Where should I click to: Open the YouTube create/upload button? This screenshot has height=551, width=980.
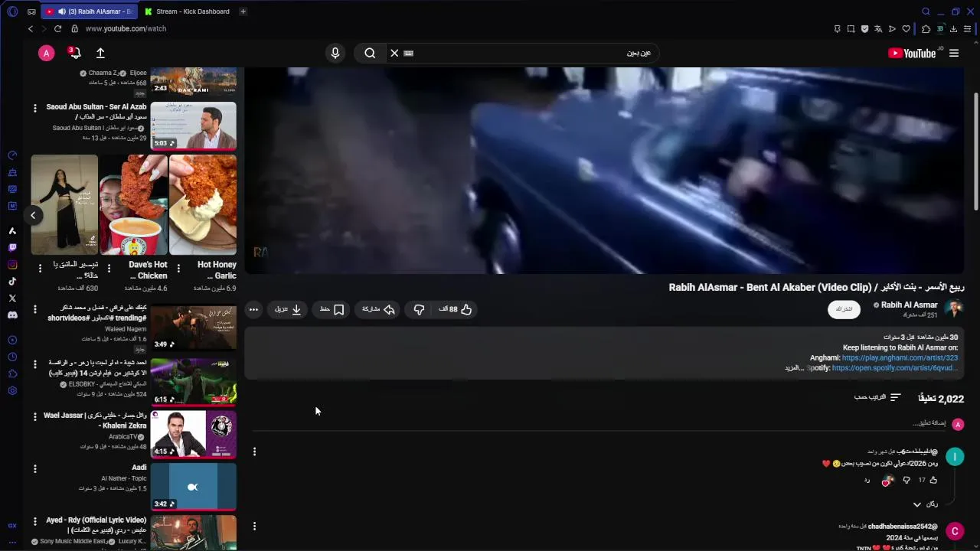click(100, 53)
